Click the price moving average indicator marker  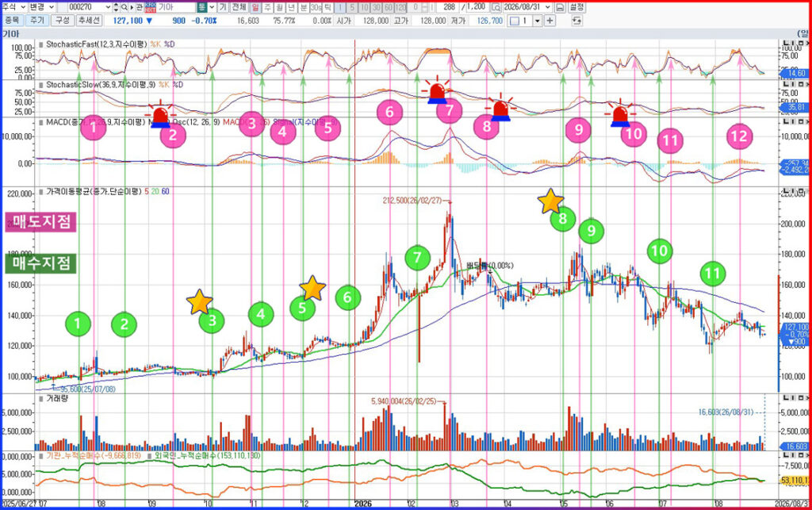[x=41, y=192]
